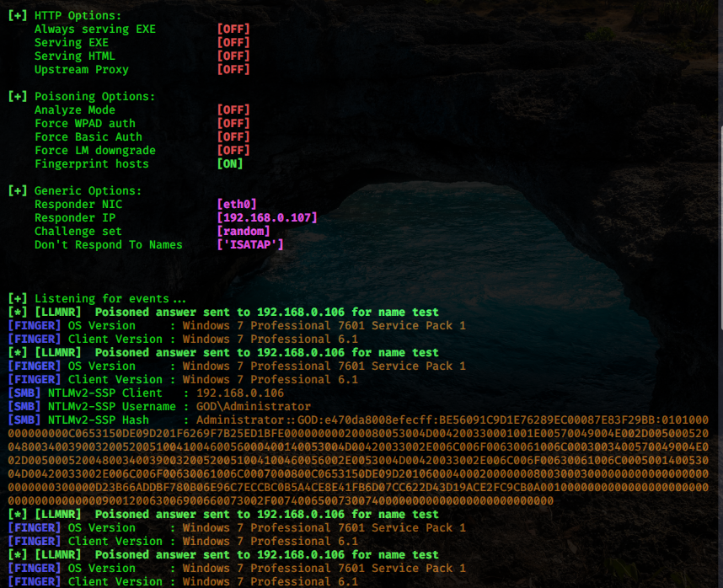Select the 'Responder NIC' label
Viewport: 723px width, 588px height.
click(78, 204)
